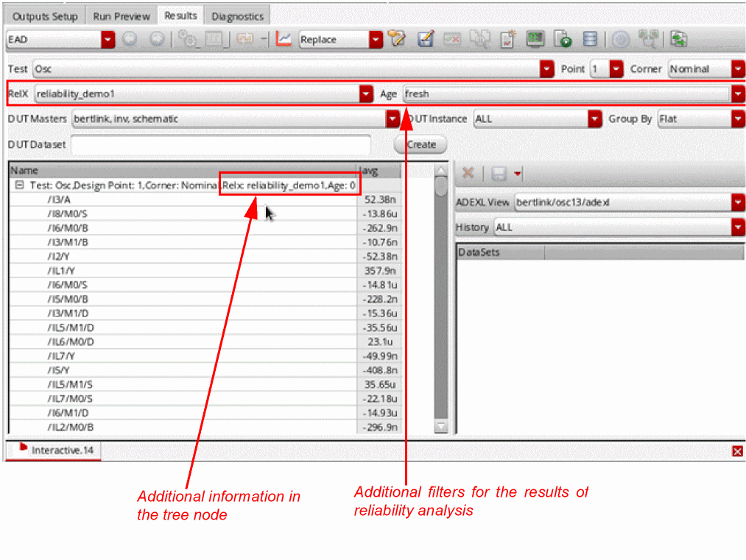
Task: Click the grayed magnifier documents icon
Action: 480,39
